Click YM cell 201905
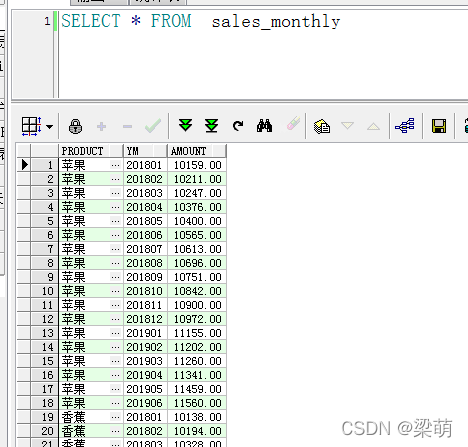This screenshot has height=447, width=468. pyautogui.click(x=145, y=389)
